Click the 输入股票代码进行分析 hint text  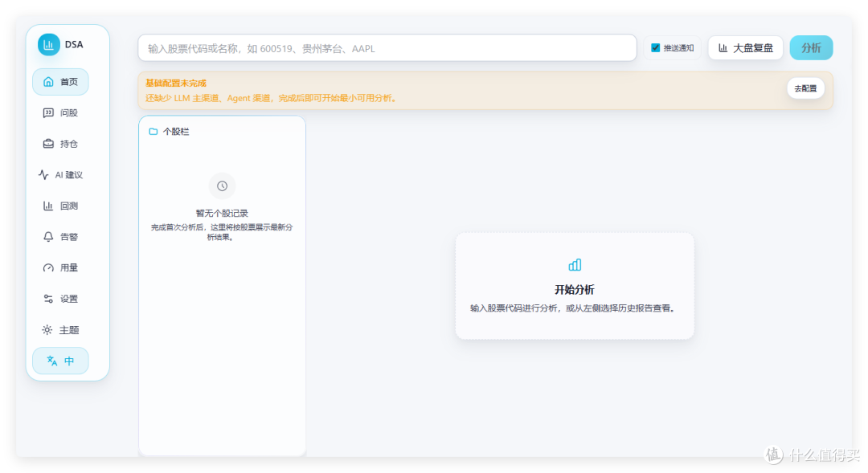574,308
